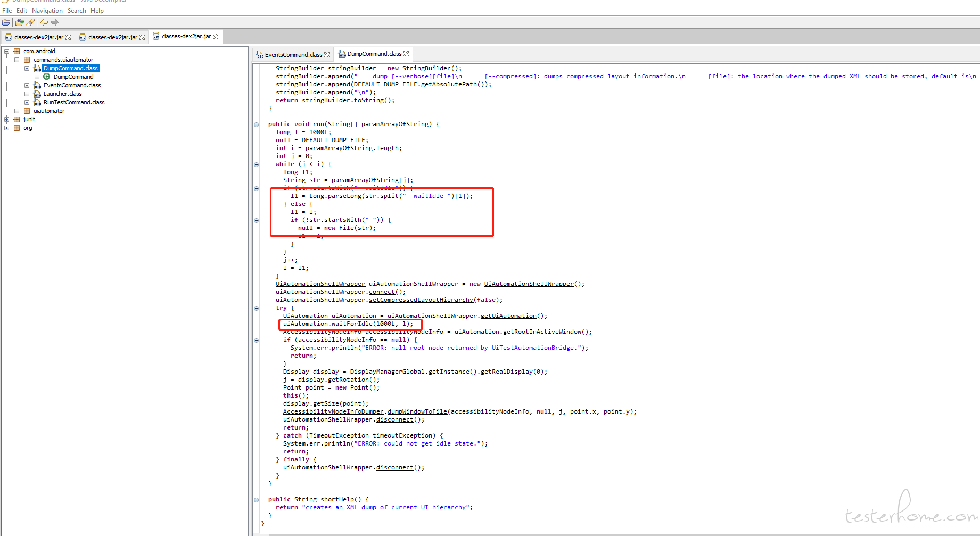The width and height of the screenshot is (980, 536).
Task: Click the green class icon beside DumpCommand
Action: point(47,77)
